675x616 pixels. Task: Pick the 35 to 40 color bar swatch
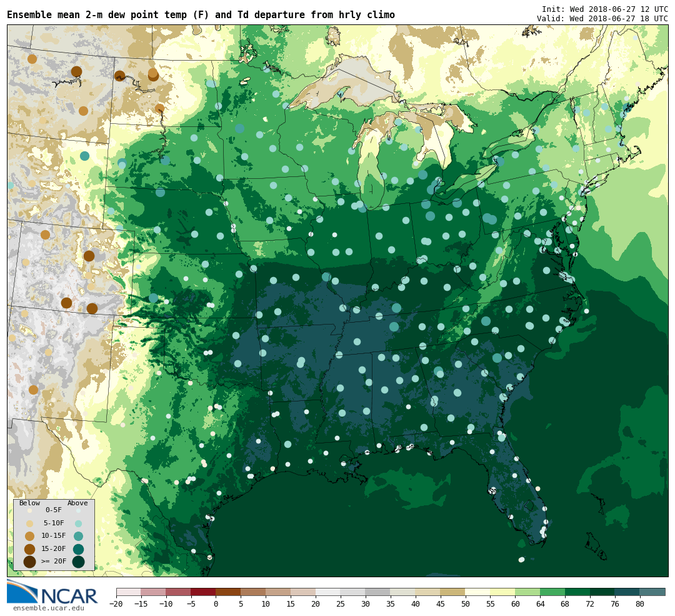[403, 592]
